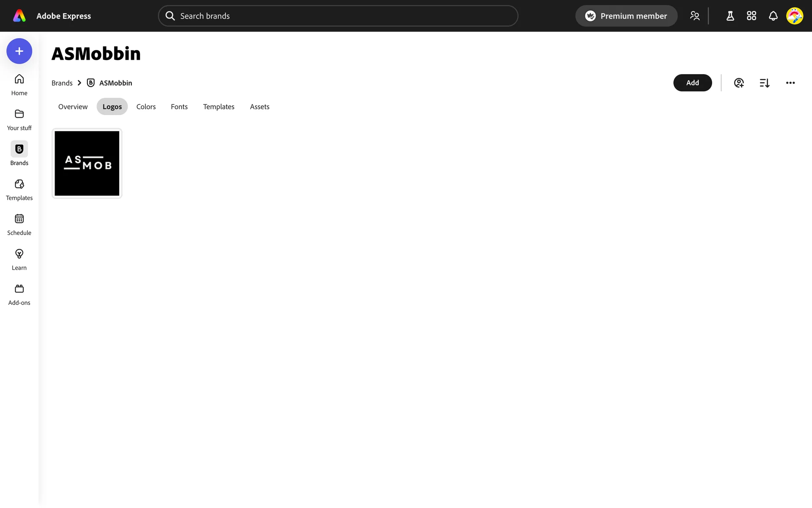Click the share brand icon beside Add

pos(739,83)
